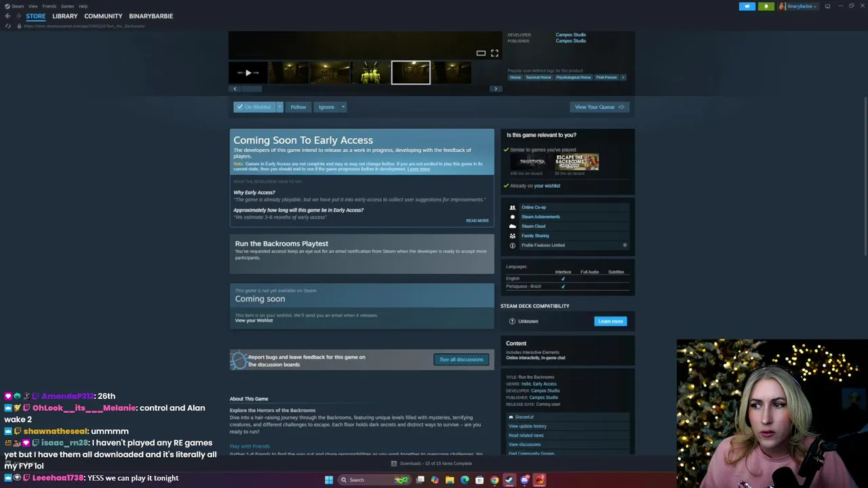Screen dimensions: 868x488
Task: Click View Your Queue
Action: (599, 107)
